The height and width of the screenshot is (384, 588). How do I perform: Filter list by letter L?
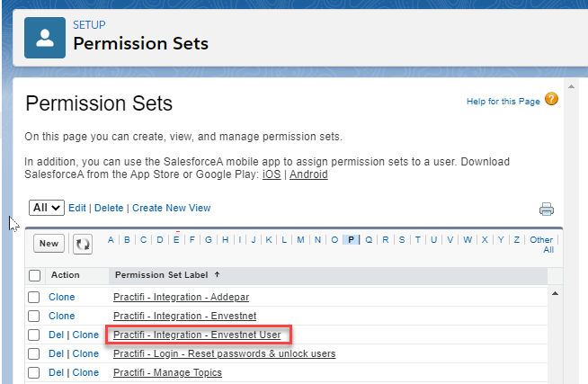coord(284,239)
